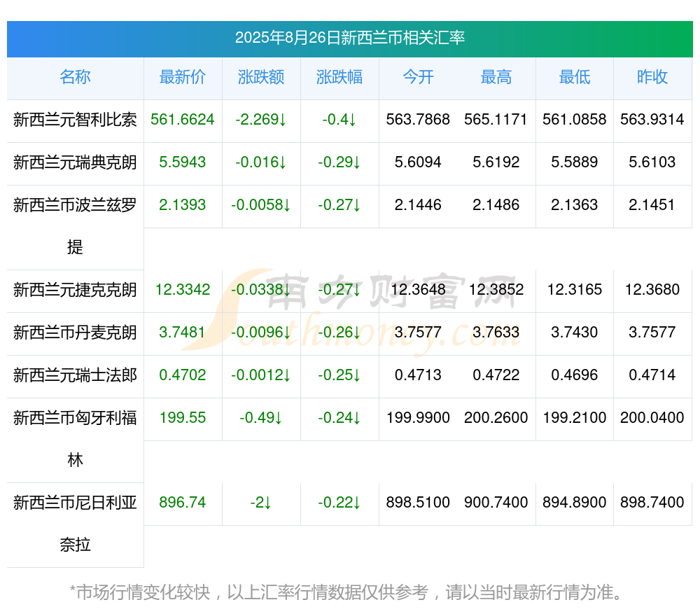Click change amount -2↓ in 尼日利亚奈拉 row
This screenshot has width=700, height=614.
tap(261, 503)
